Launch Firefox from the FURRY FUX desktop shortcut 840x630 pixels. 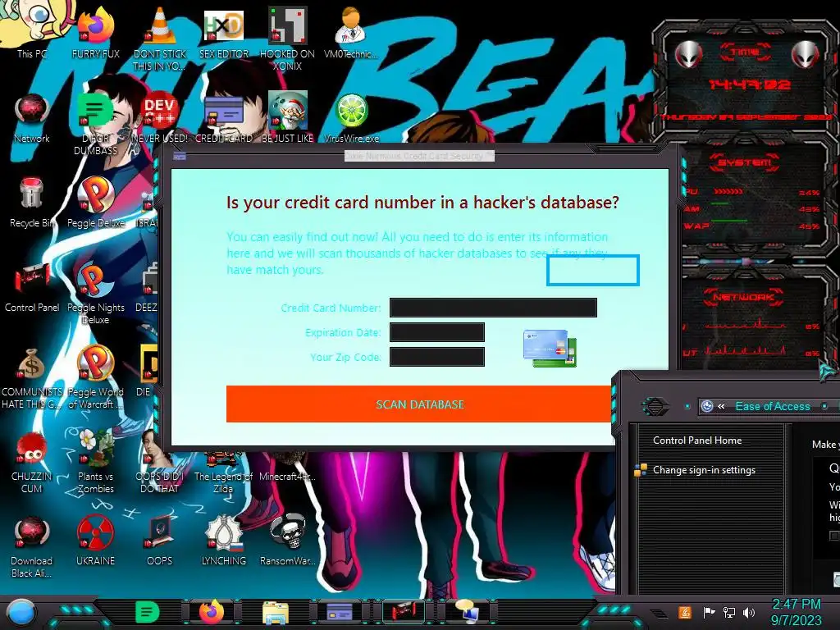tap(96, 32)
